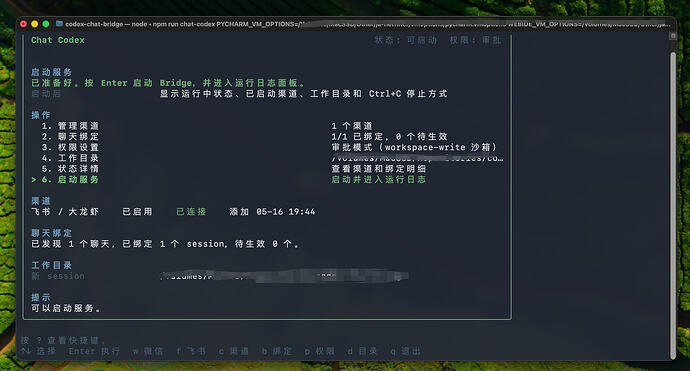Click the 按 ? 查看快捷键 footer hint
Screen dimensions: 690x371
63,340
